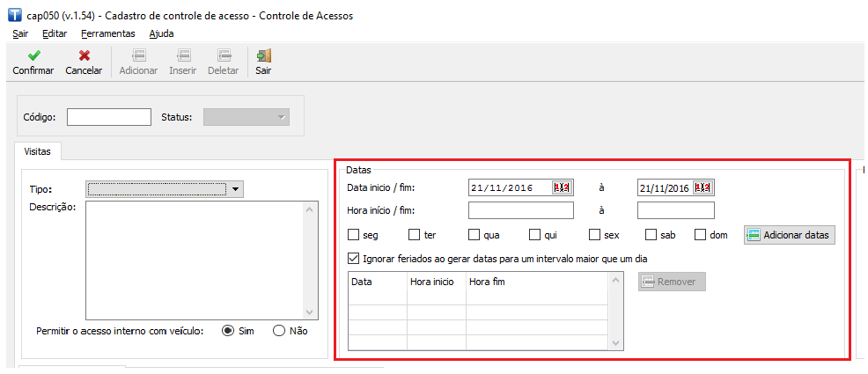Select Não for vehicle internal access
Viewport: 868px width, 374px height.
pyautogui.click(x=279, y=331)
